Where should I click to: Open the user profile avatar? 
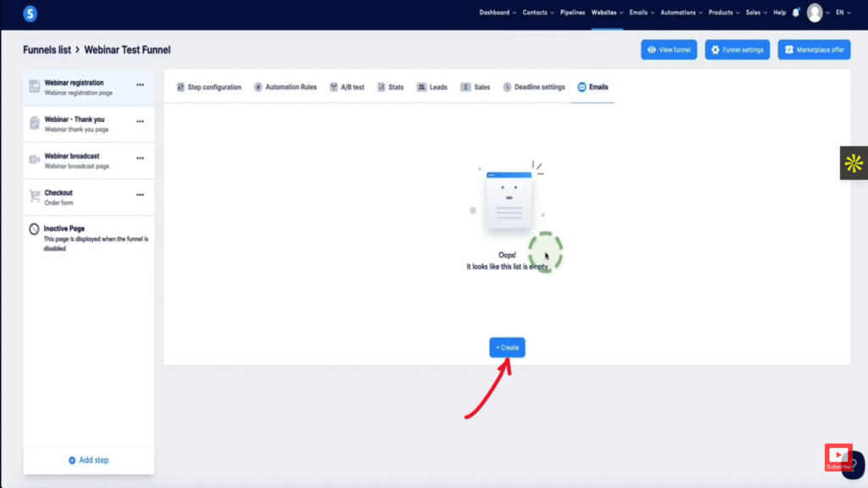point(815,13)
